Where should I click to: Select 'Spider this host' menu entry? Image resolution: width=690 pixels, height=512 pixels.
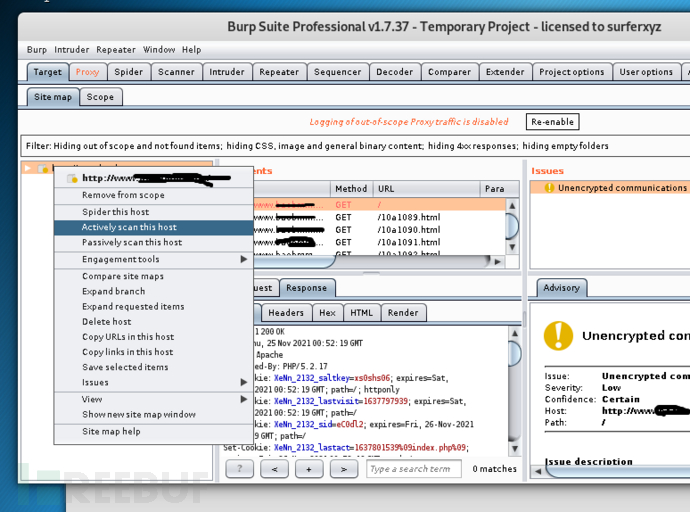click(115, 212)
